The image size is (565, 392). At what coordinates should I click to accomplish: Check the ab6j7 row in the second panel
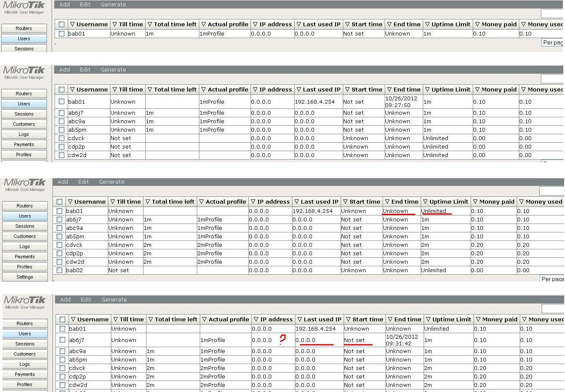click(61, 113)
